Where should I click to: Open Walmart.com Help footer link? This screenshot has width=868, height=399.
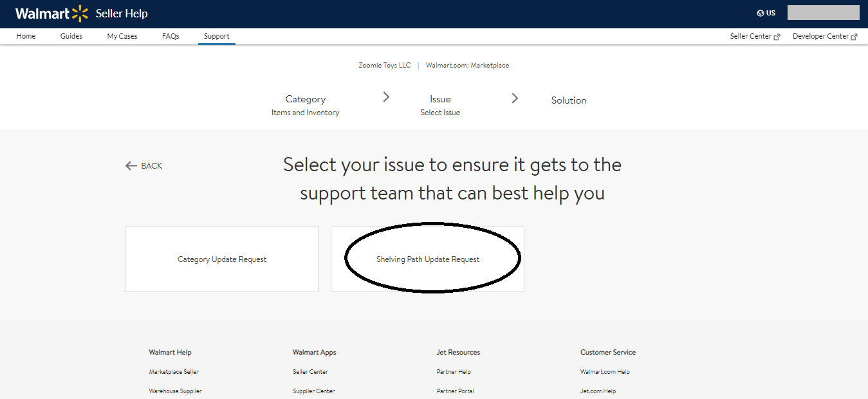click(x=605, y=372)
